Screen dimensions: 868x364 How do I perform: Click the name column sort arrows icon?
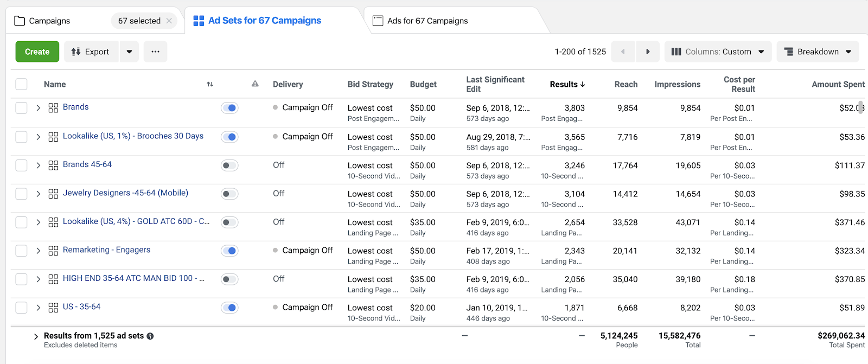pos(210,84)
